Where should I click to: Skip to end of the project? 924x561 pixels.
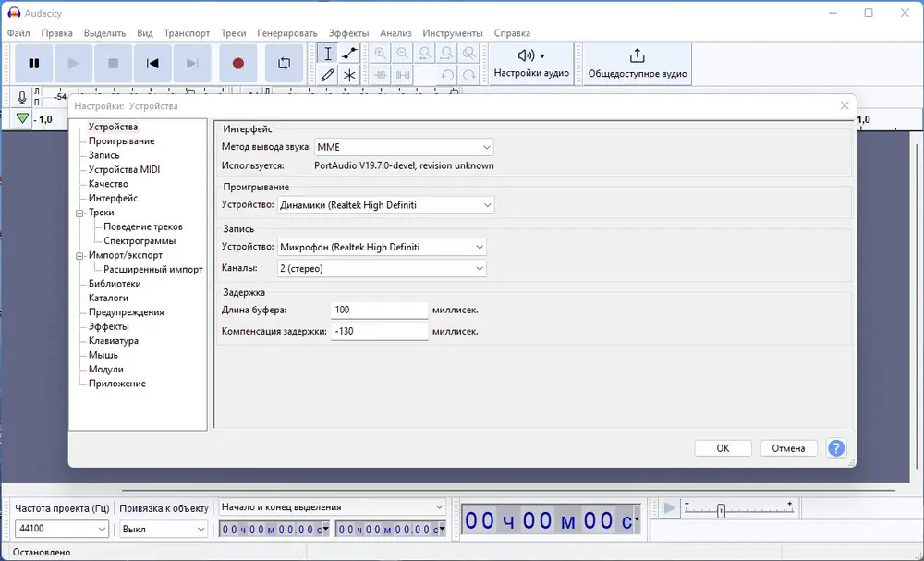(192, 63)
